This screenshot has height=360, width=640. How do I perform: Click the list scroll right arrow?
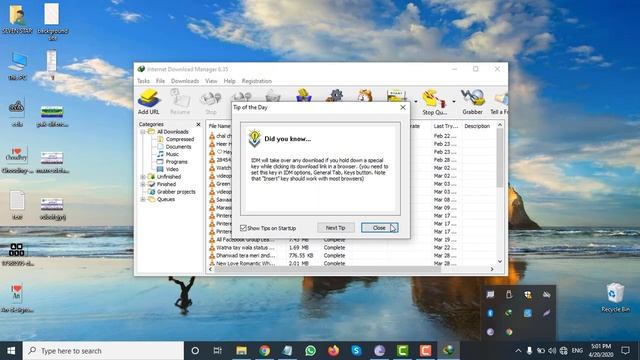point(492,269)
